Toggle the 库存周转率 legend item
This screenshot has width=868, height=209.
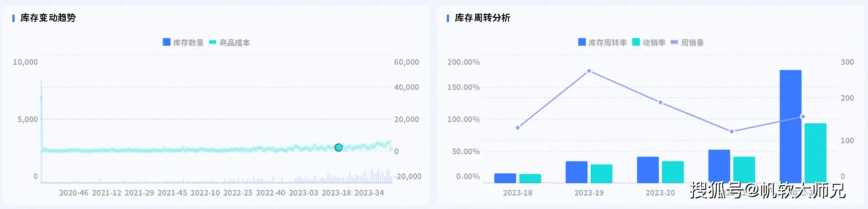603,42
